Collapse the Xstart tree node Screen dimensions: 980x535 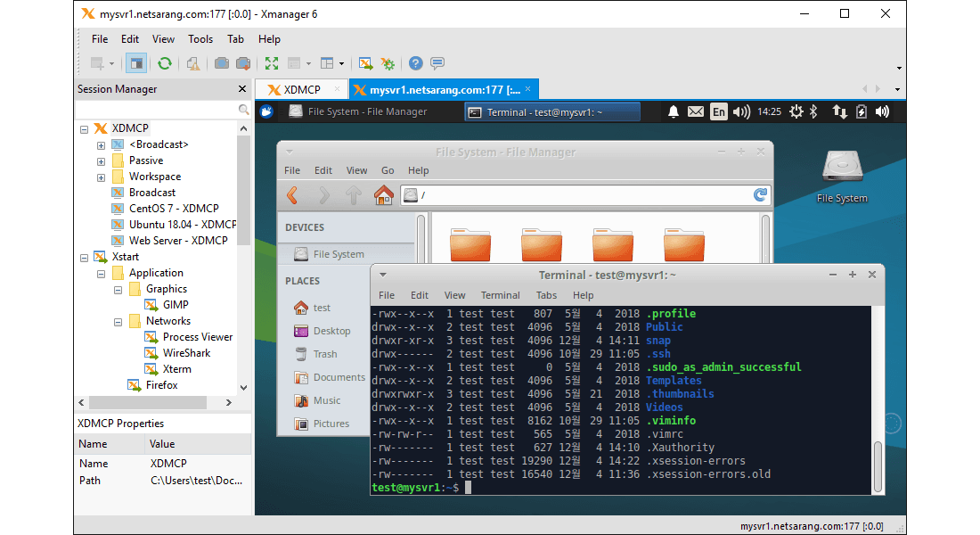coord(85,258)
